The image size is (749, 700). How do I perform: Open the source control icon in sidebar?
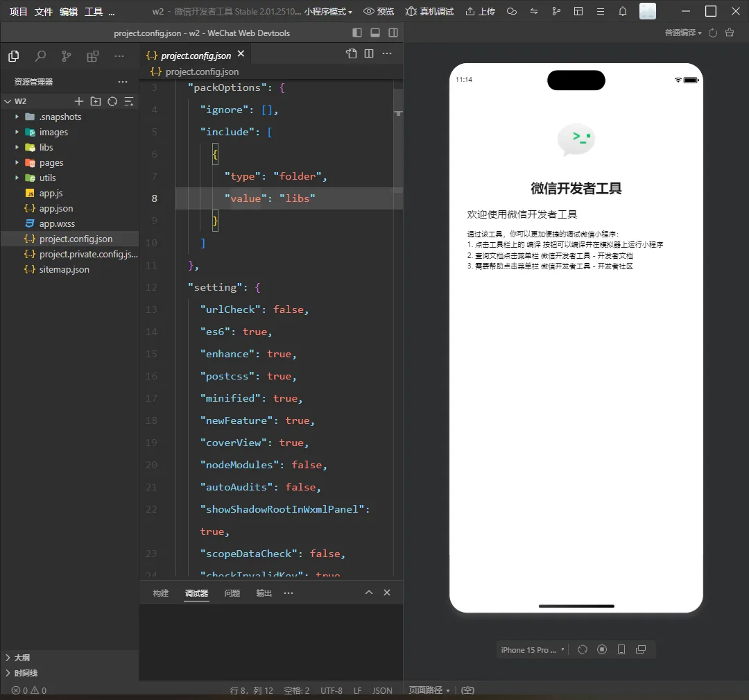[x=67, y=56]
